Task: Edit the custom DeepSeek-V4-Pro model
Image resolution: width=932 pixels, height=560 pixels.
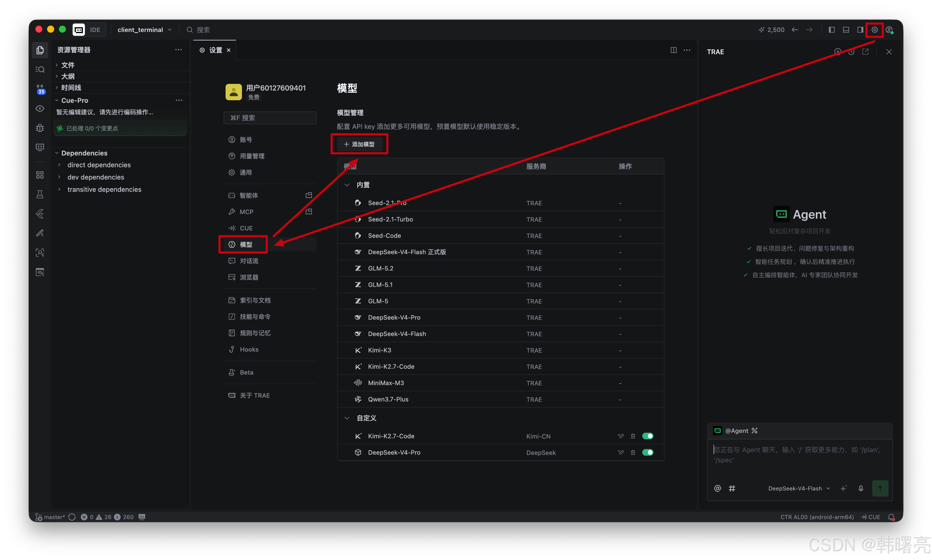Action: click(620, 452)
